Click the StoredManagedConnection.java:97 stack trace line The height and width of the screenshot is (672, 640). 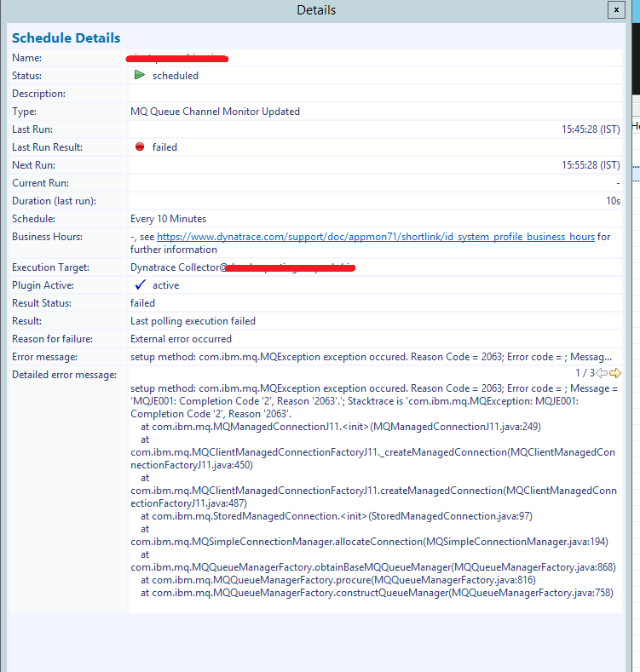coord(337,516)
